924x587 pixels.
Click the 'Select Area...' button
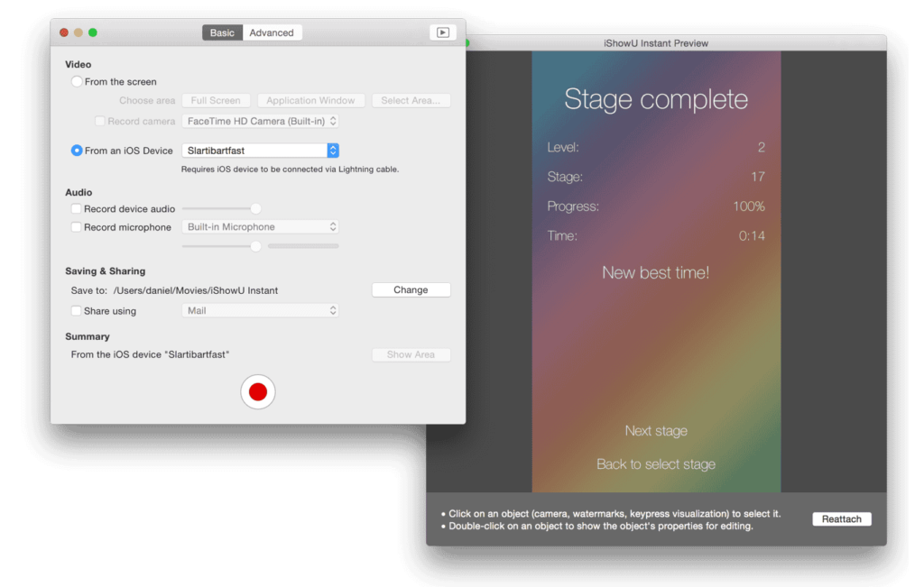pyautogui.click(x=411, y=100)
